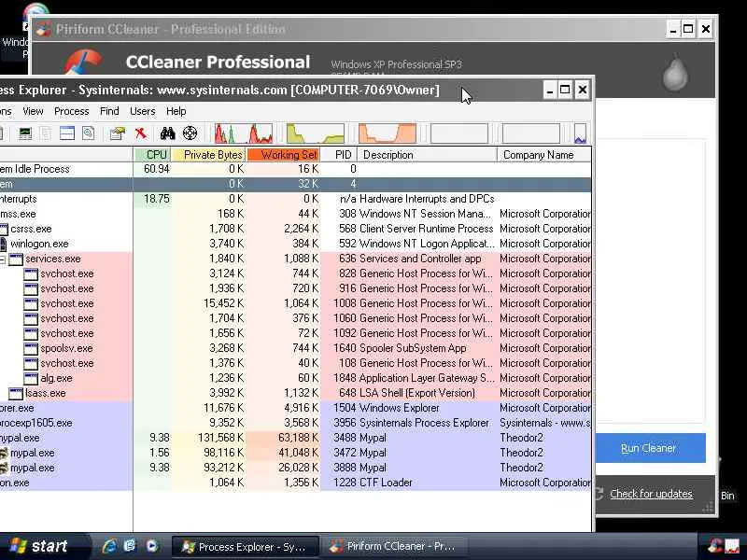This screenshot has width=747, height=560.
Task: Sort by Company Name column header
Action: (544, 155)
